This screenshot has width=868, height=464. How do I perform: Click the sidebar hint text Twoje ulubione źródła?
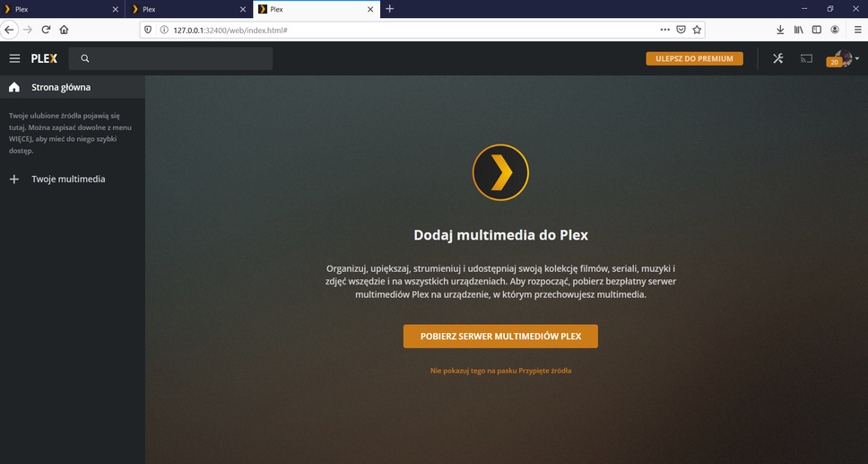pos(70,133)
